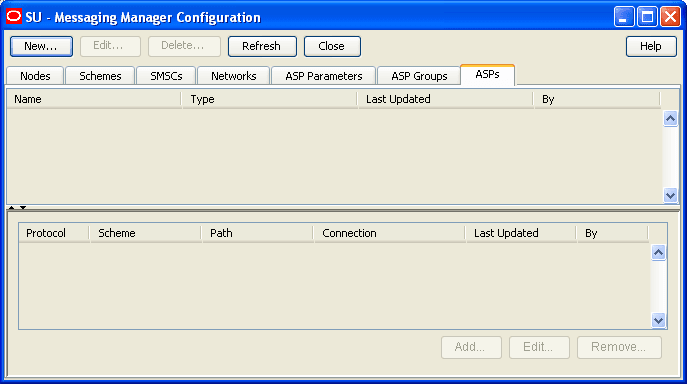Screen dimensions: 687x384
Task: Click upper table By column header
Action: (x=597, y=99)
